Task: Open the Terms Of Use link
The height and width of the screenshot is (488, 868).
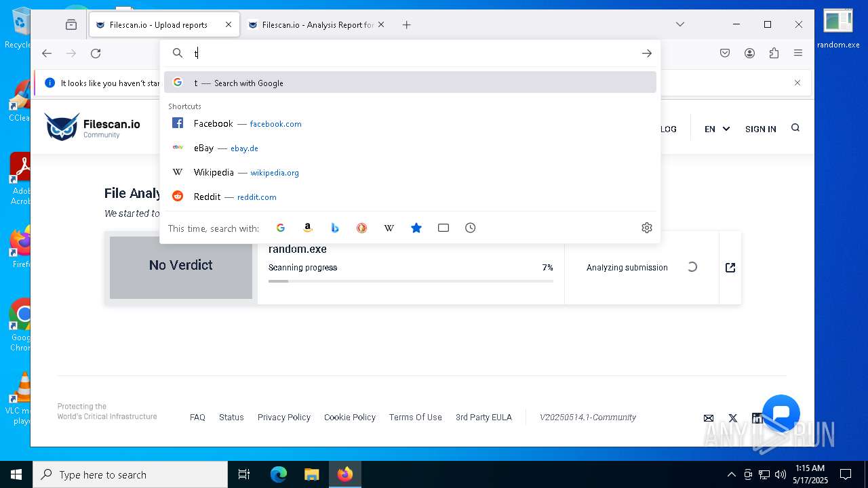Action: 416,418
